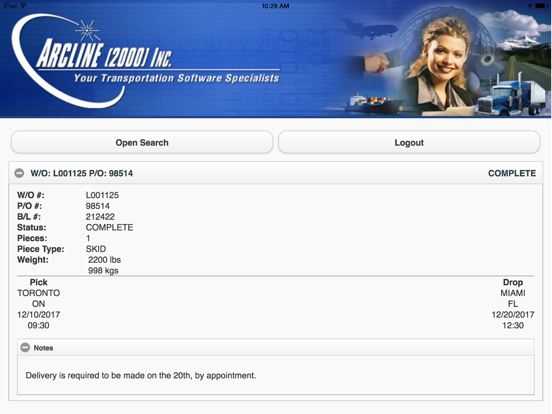The image size is (552, 414).
Task: Select the work order header title text
Action: [82, 173]
